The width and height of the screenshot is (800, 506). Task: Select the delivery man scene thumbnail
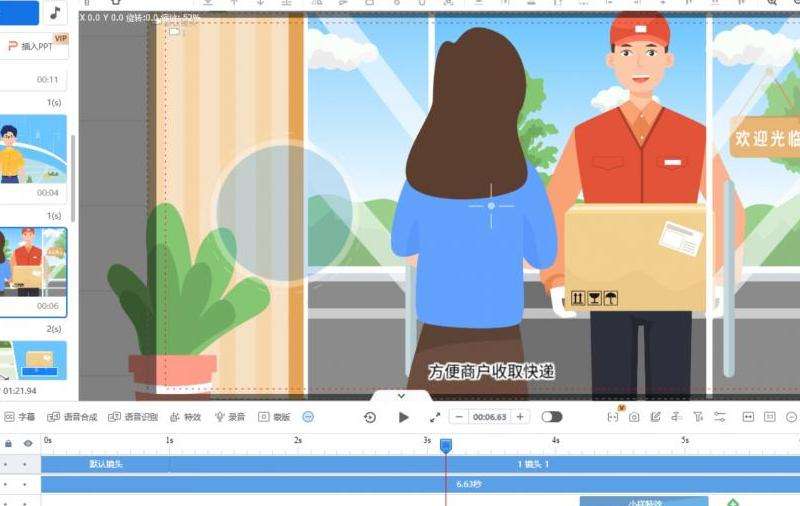pyautogui.click(x=33, y=265)
